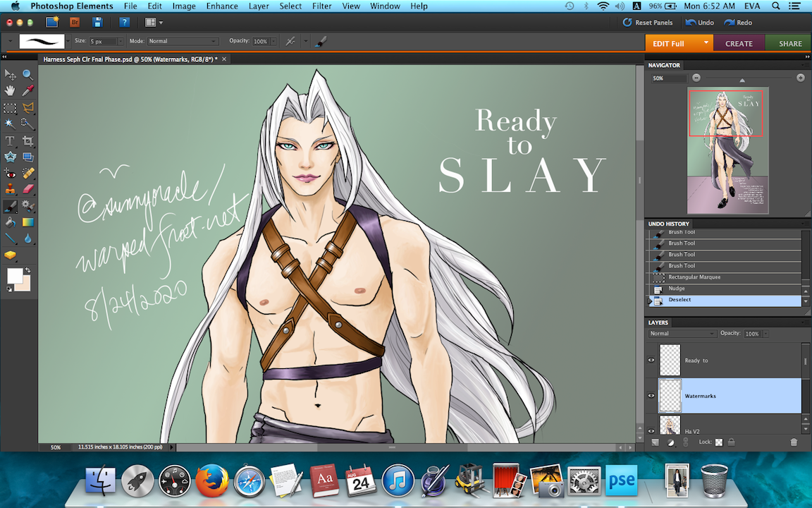The width and height of the screenshot is (812, 508).
Task: Expand the EDIT Full mode dropdown arrow
Action: (706, 43)
